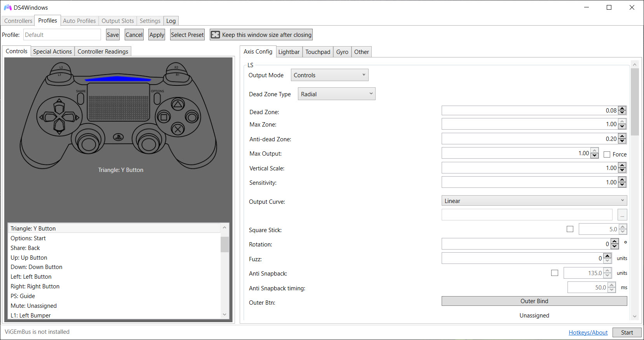The width and height of the screenshot is (644, 340).
Task: Click the custom output curve ellipsis button
Action: coord(622,215)
